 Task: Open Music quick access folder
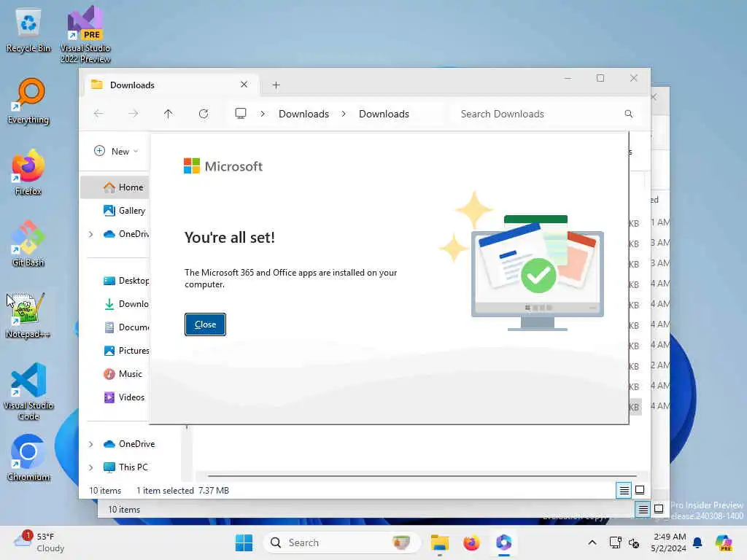click(x=123, y=374)
